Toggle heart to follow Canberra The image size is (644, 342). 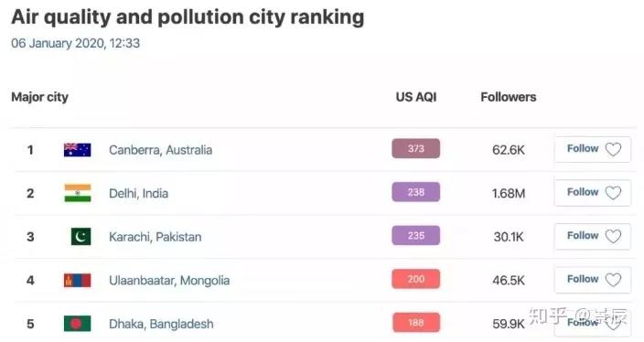coord(613,149)
